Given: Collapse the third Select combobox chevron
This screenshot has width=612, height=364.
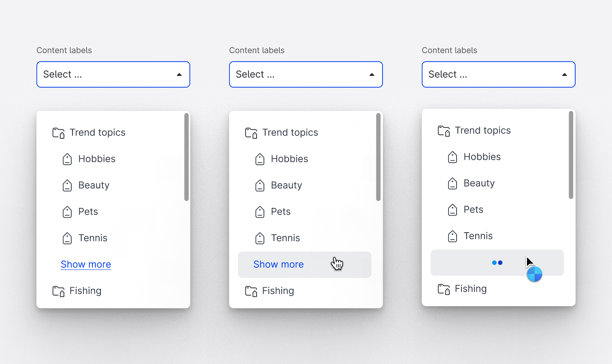Looking at the screenshot, I should [x=565, y=74].
